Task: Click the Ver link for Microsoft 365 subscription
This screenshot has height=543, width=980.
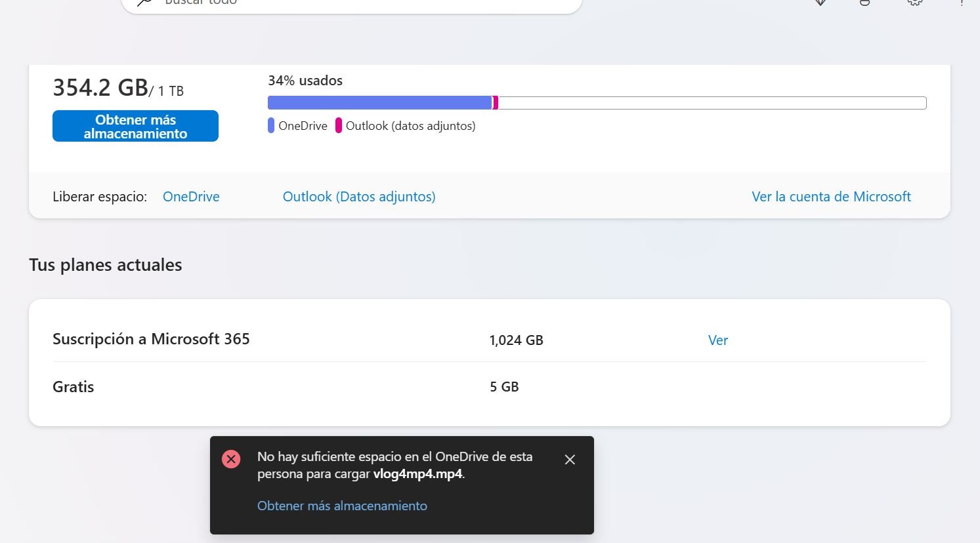Action: [718, 340]
